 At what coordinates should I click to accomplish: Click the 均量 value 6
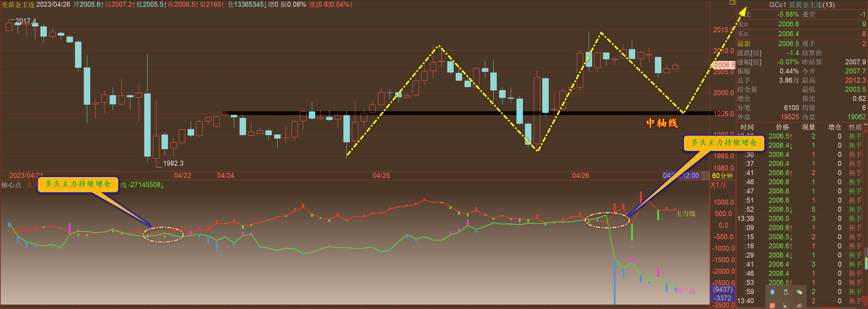pyautogui.click(x=864, y=108)
